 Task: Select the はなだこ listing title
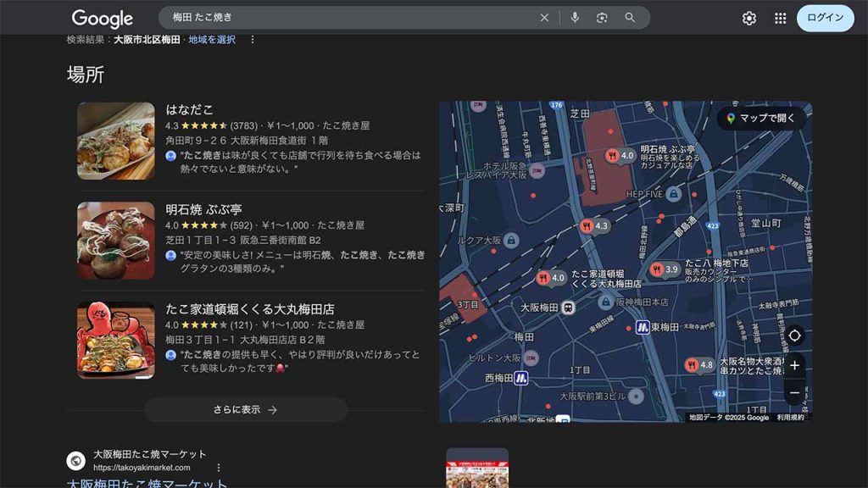(x=189, y=109)
